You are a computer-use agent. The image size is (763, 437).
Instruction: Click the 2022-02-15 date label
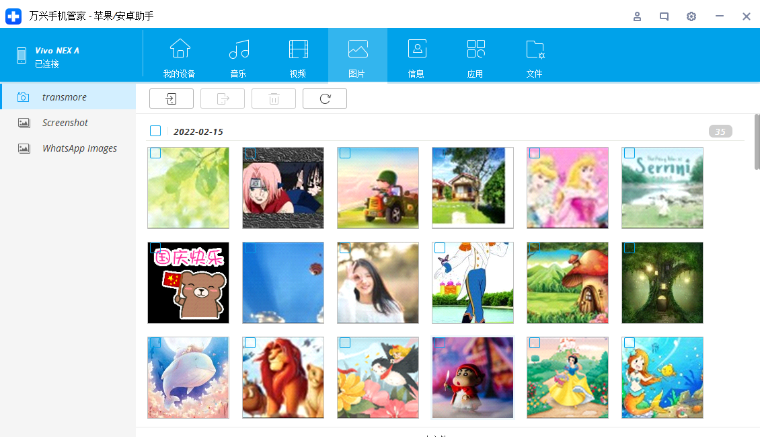coord(198,132)
